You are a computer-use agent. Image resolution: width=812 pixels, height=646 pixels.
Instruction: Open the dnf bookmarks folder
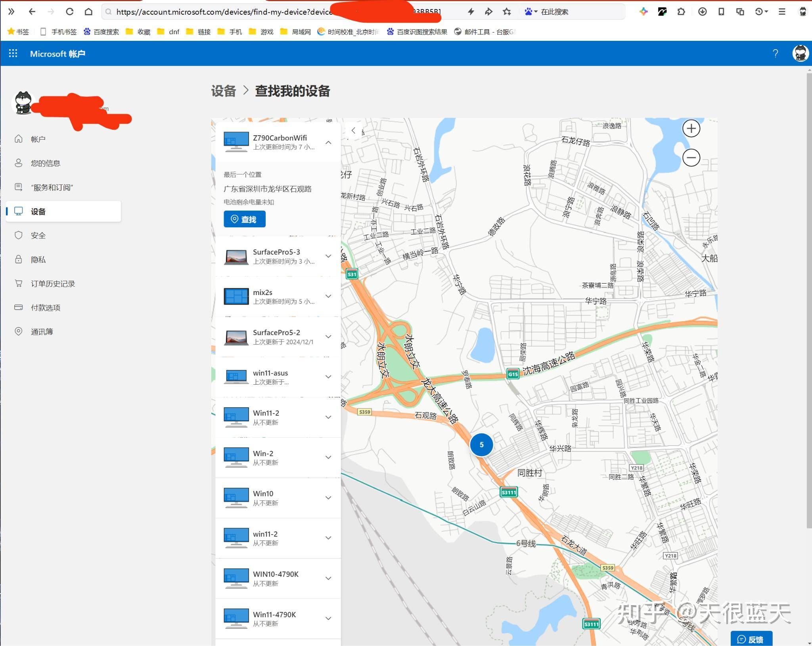click(169, 32)
